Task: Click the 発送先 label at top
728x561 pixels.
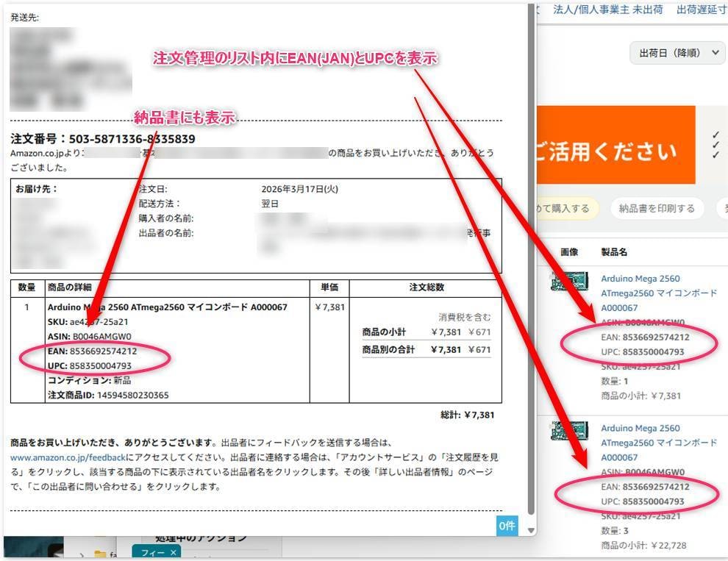Action: tap(24, 18)
